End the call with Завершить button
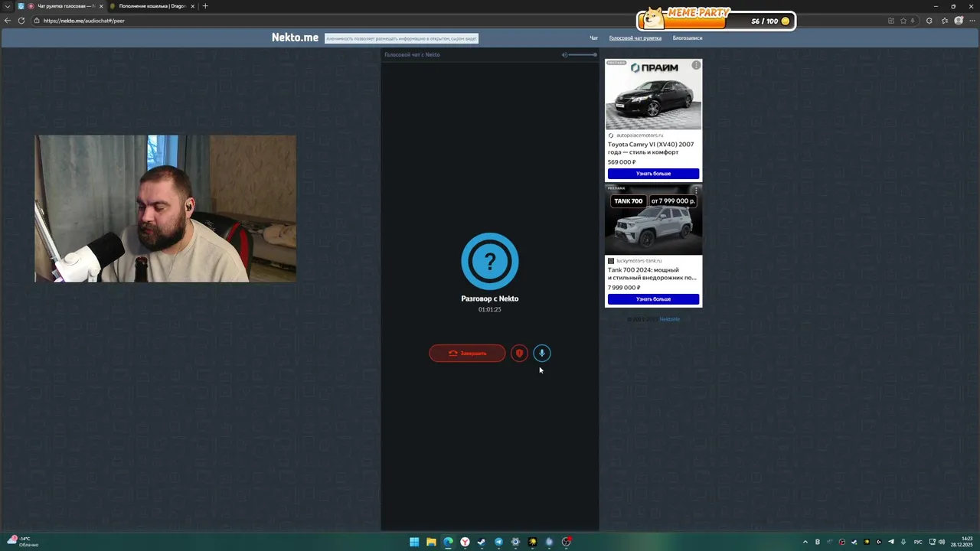The height and width of the screenshot is (551, 980). click(467, 353)
